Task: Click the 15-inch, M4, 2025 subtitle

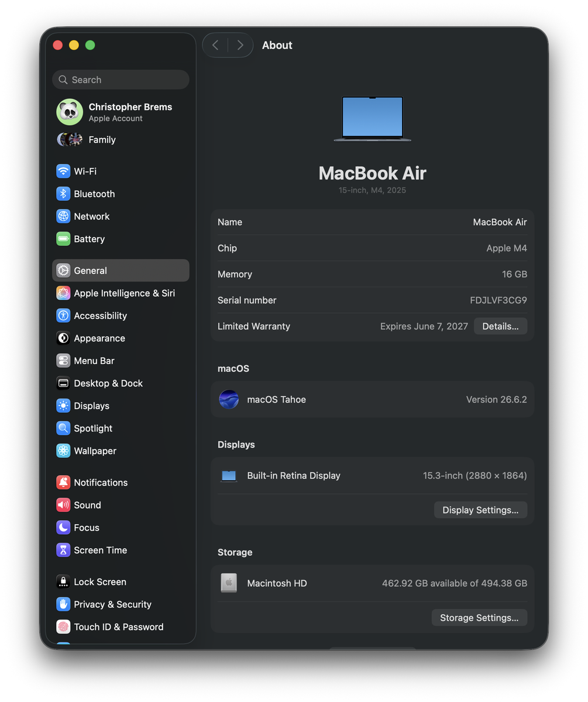Action: [372, 190]
